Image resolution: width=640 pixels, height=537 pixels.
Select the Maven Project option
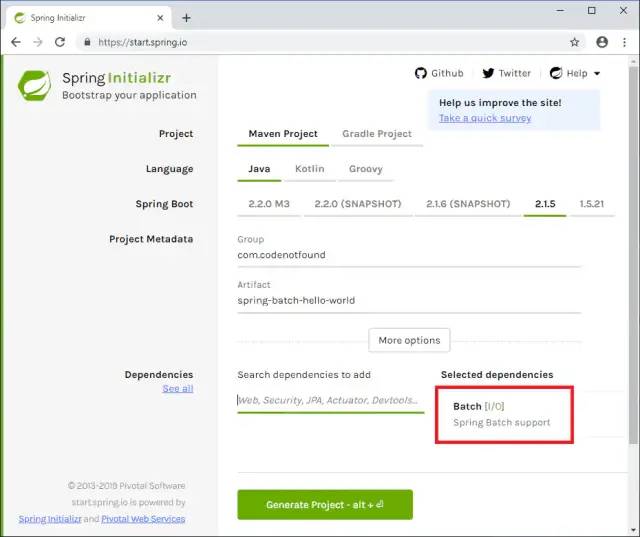coord(283,134)
